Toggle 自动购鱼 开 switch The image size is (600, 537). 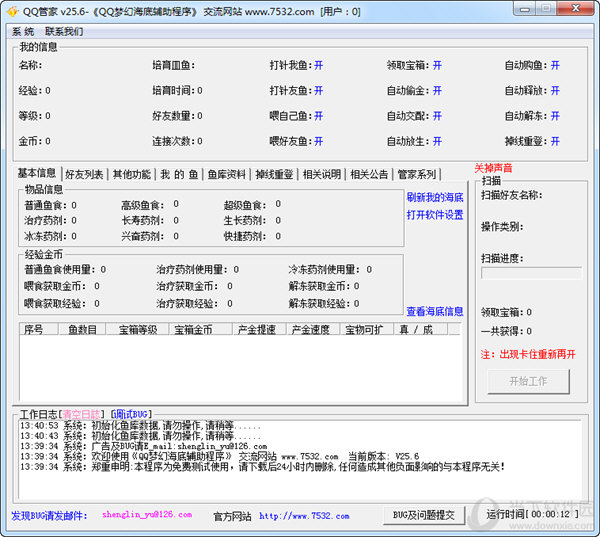(555, 65)
